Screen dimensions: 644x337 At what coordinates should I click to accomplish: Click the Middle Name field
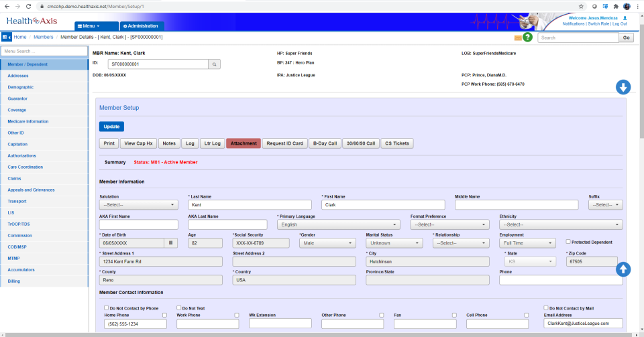(517, 204)
